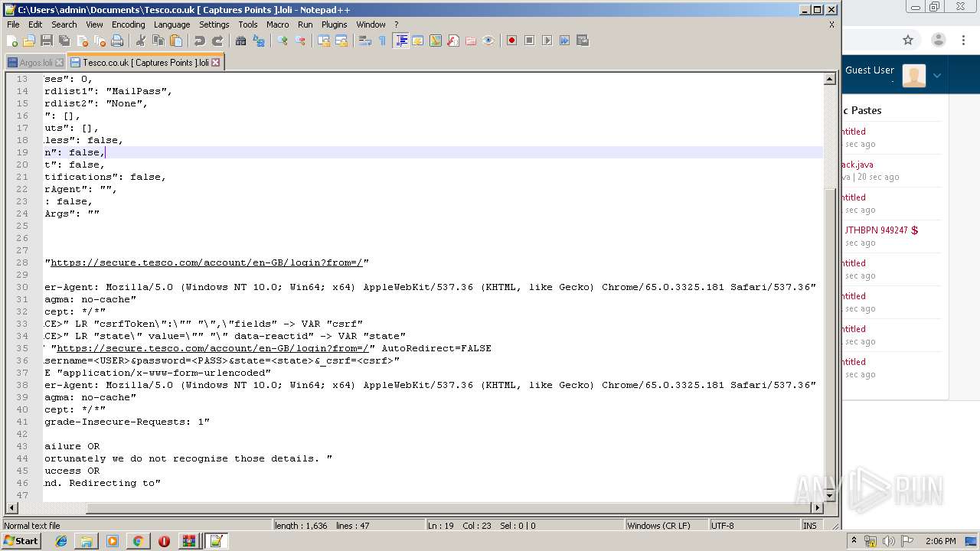
Task: Cut selection with the scissors icon
Action: tap(141, 41)
